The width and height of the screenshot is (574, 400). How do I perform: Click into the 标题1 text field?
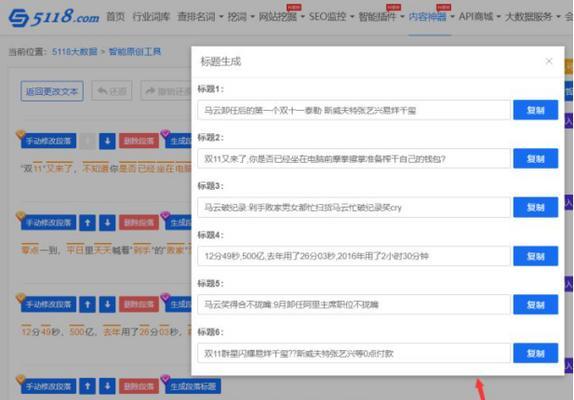(354, 110)
